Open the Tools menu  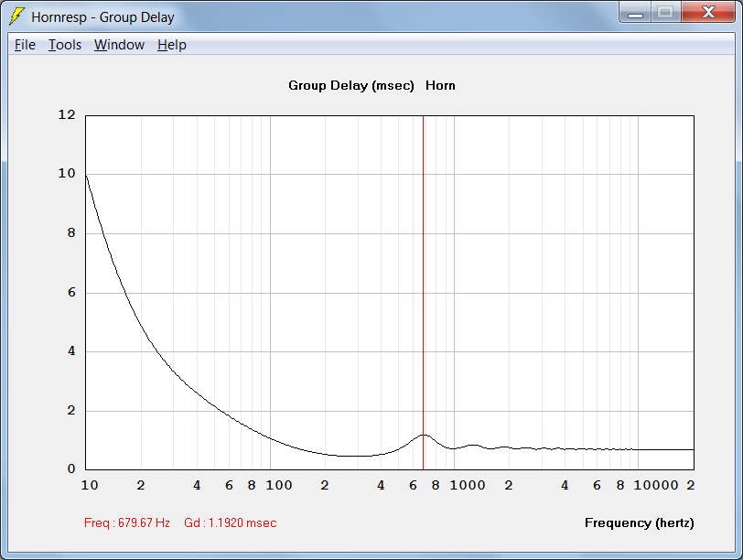click(x=65, y=45)
